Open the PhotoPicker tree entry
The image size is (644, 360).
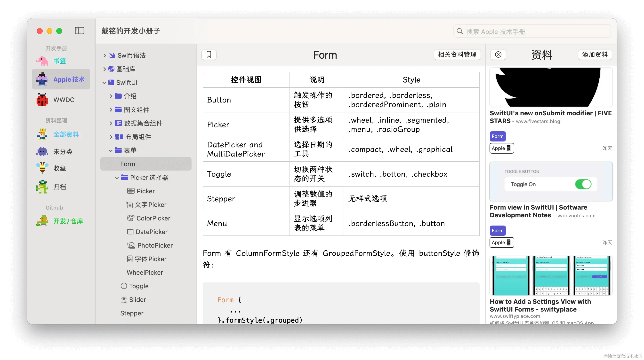click(155, 245)
